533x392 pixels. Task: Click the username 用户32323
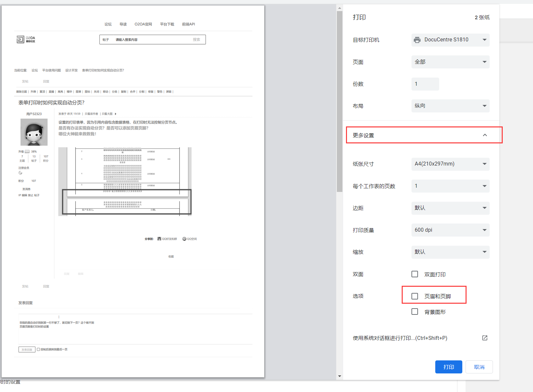click(x=34, y=114)
